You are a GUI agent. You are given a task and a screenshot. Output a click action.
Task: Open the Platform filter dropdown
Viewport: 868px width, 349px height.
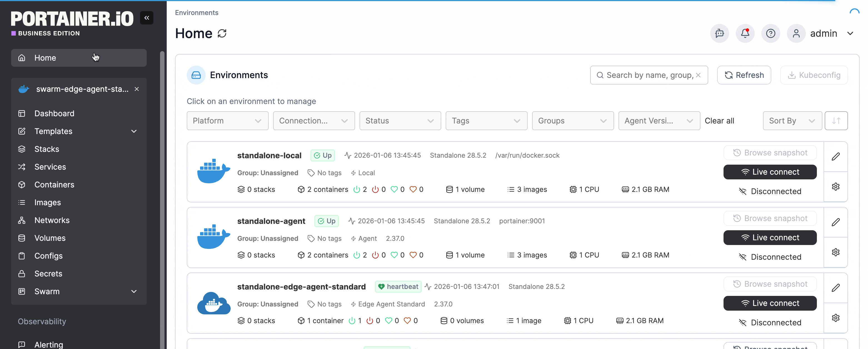tap(228, 121)
